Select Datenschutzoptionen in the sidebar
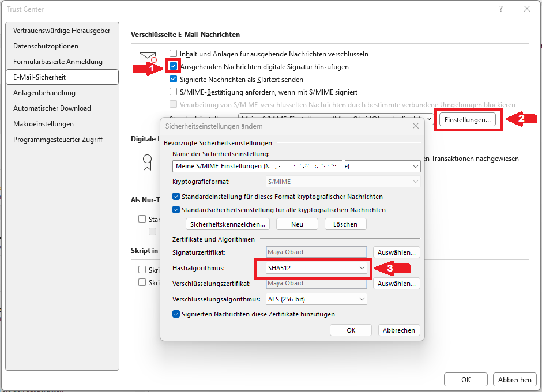The height and width of the screenshot is (392, 542). (46, 46)
